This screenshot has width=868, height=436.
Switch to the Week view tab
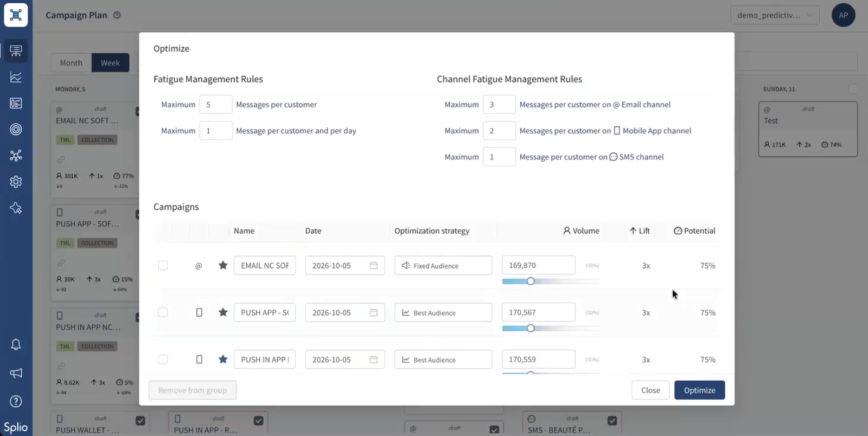(x=110, y=63)
